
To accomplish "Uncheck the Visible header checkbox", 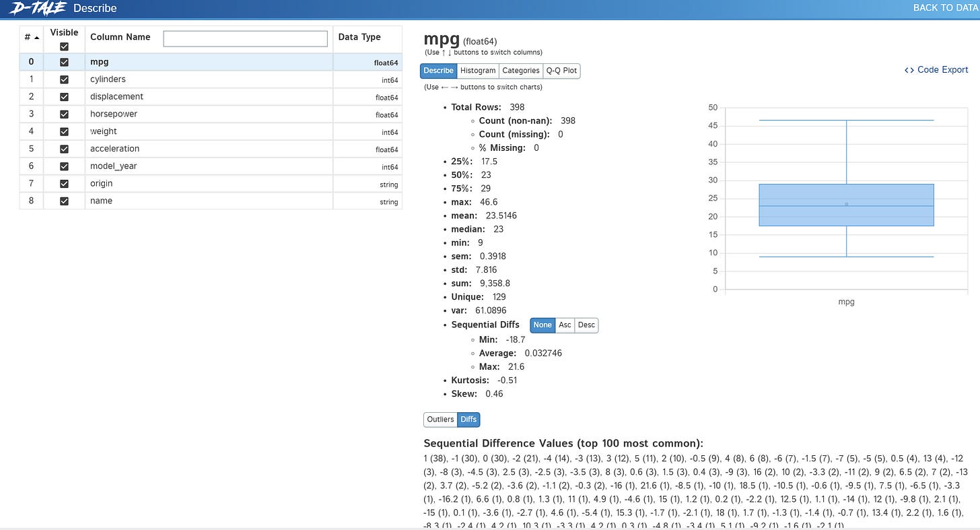I will [64, 46].
